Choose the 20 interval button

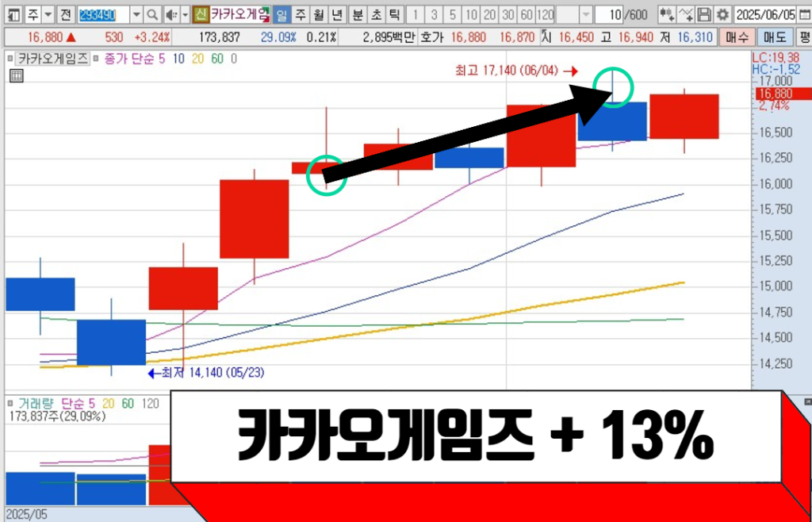click(490, 15)
